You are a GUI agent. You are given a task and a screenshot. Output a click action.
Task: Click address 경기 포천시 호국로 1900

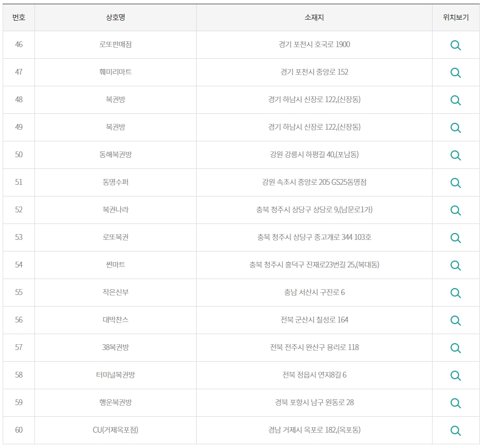coord(314,44)
